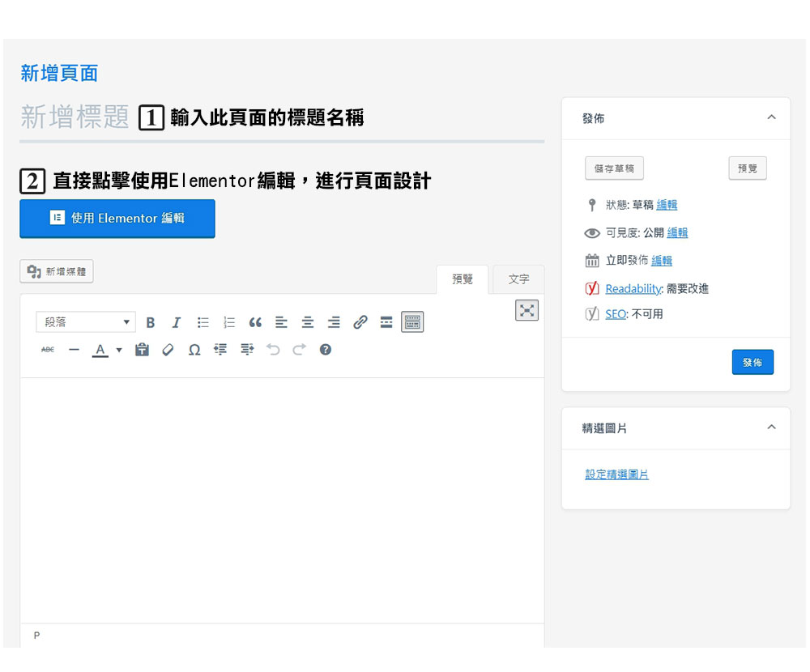Toggle the toolbar kitchen sink button
Viewport: 810px width, 672px height.
click(x=412, y=322)
